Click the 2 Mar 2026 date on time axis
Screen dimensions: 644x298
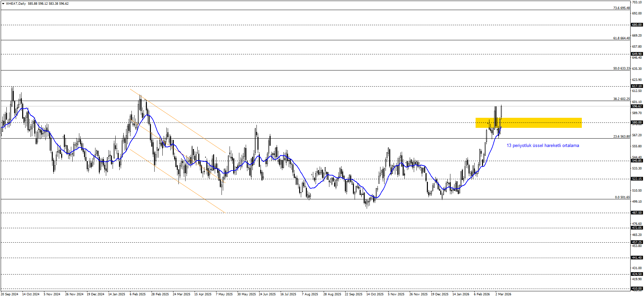click(503, 294)
